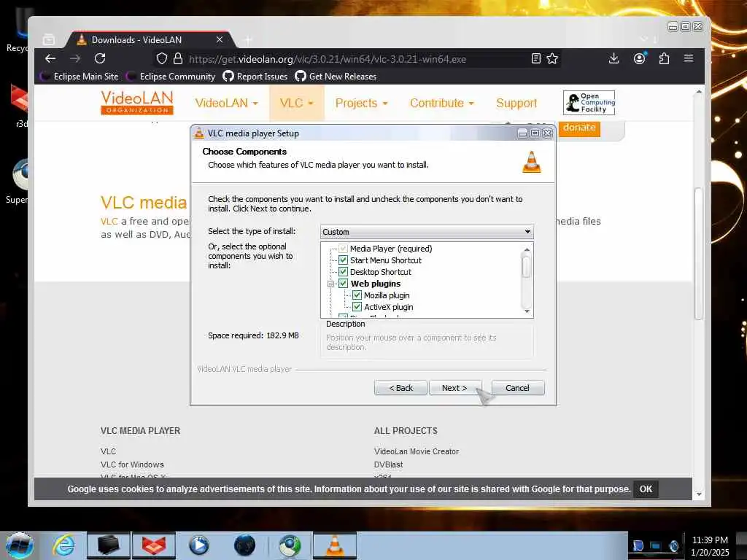The image size is (747, 560).
Task: Uncheck the Start Menu Shortcut checkbox
Action: point(343,260)
